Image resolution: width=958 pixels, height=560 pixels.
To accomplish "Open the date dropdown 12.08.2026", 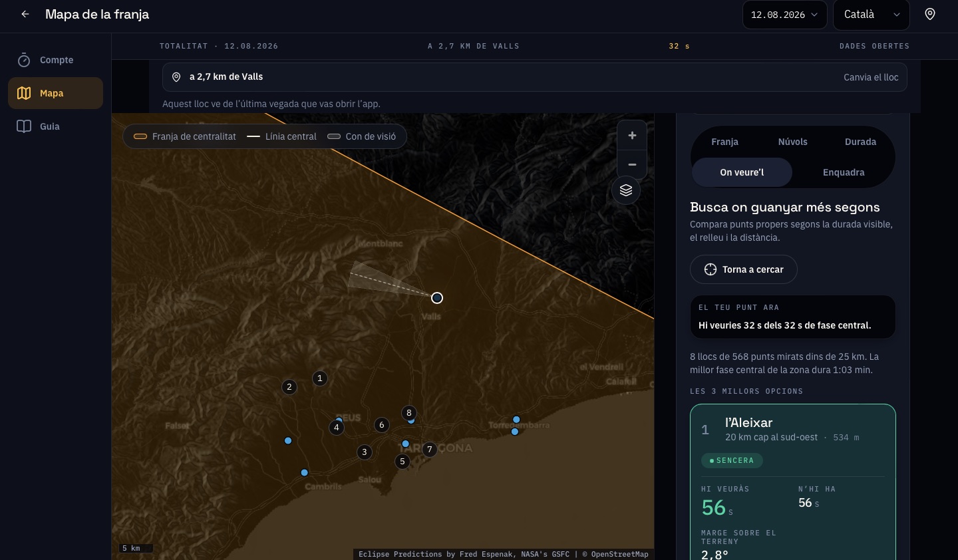I will coord(785,15).
